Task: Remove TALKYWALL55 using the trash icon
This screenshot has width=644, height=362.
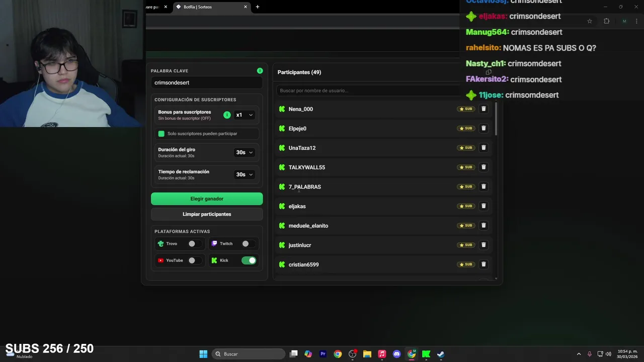Action: point(484,167)
